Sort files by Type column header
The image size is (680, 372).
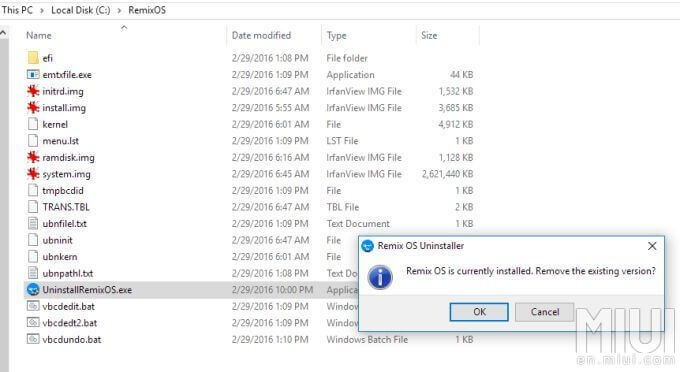tap(336, 36)
